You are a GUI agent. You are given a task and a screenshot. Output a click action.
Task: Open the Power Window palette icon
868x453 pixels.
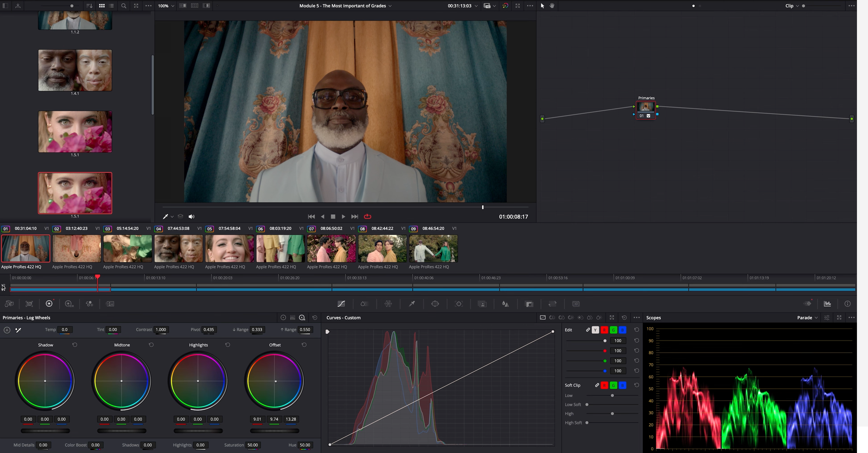tap(435, 304)
